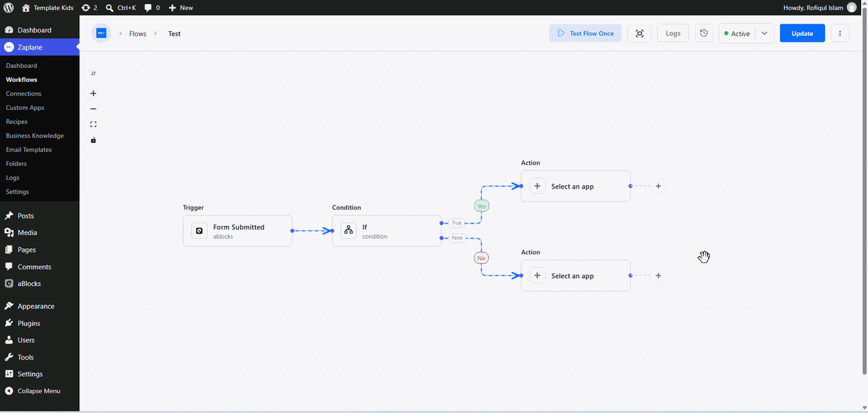The width and height of the screenshot is (868, 413).
Task: Open Plugins in sidebar
Action: (39, 323)
